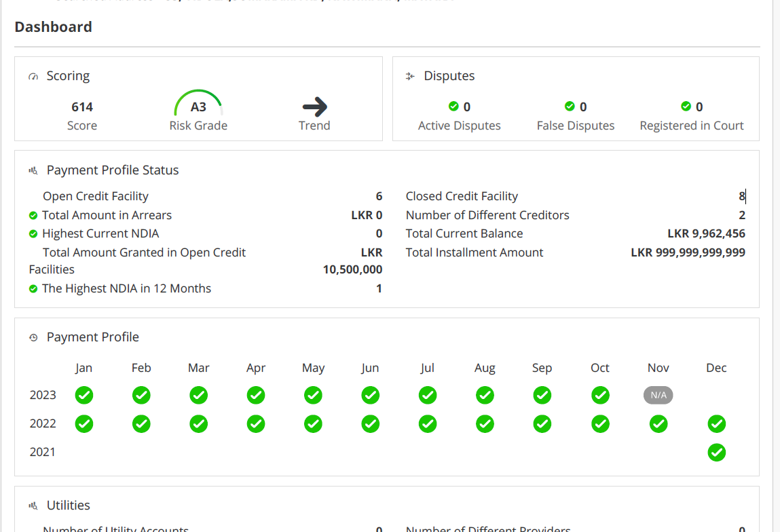This screenshot has width=780, height=532.
Task: Click the Jan month column header
Action: [84, 368]
